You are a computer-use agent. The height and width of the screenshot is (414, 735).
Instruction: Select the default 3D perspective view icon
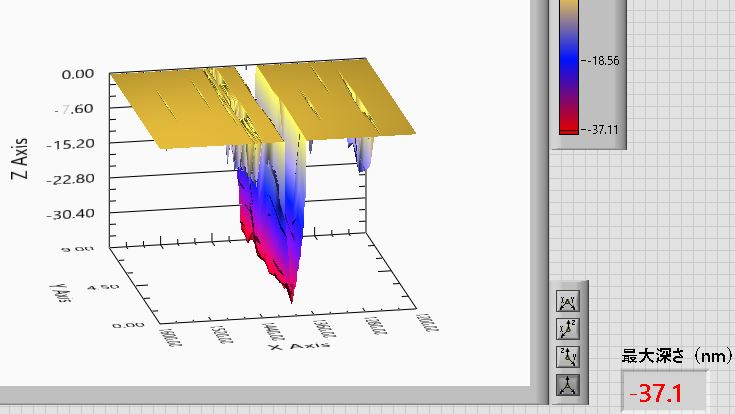(567, 383)
